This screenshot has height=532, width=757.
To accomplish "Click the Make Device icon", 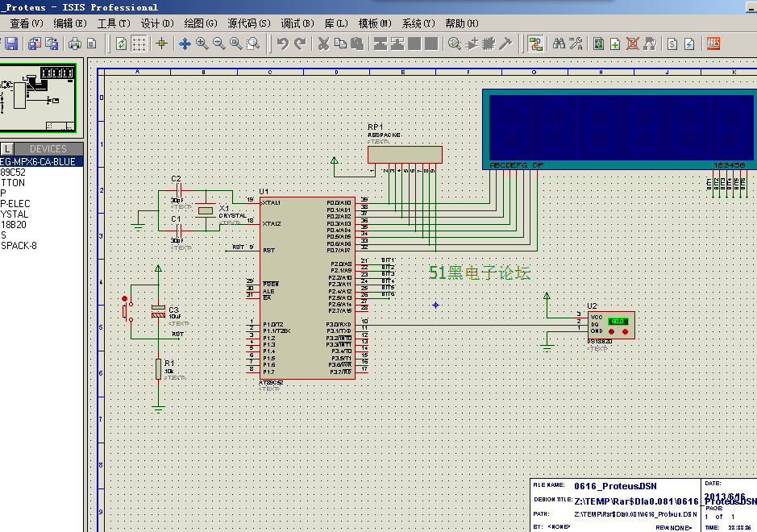I will (x=472, y=44).
